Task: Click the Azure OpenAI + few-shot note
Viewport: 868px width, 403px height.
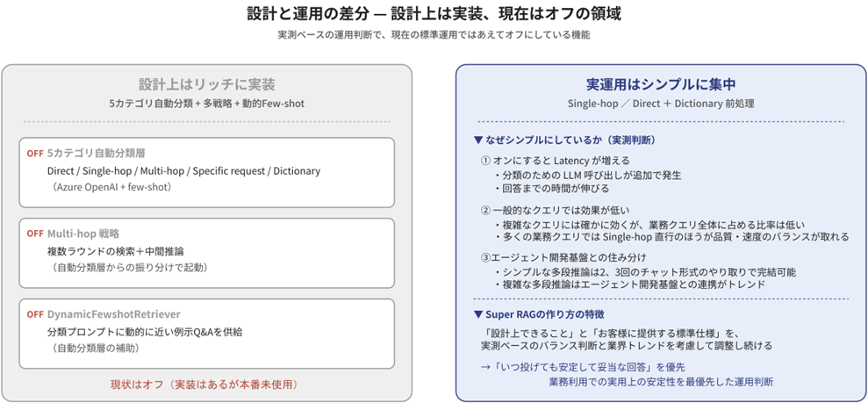Action: 111,187
